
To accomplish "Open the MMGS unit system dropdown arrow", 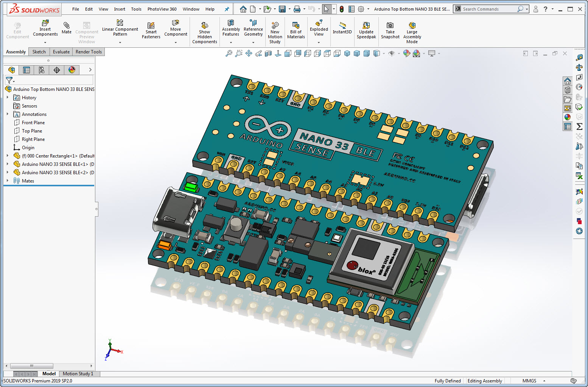I will pos(544,381).
